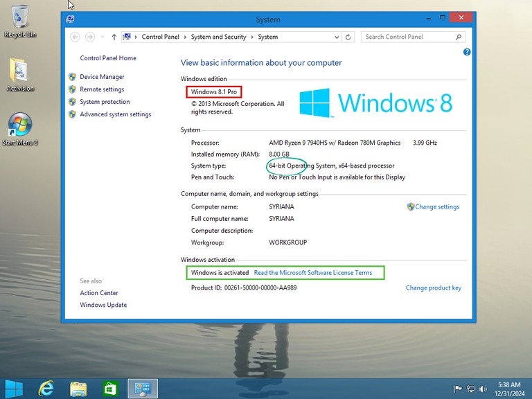The width and height of the screenshot is (532, 399).
Task: Open Remote settings link
Action: [x=102, y=89]
